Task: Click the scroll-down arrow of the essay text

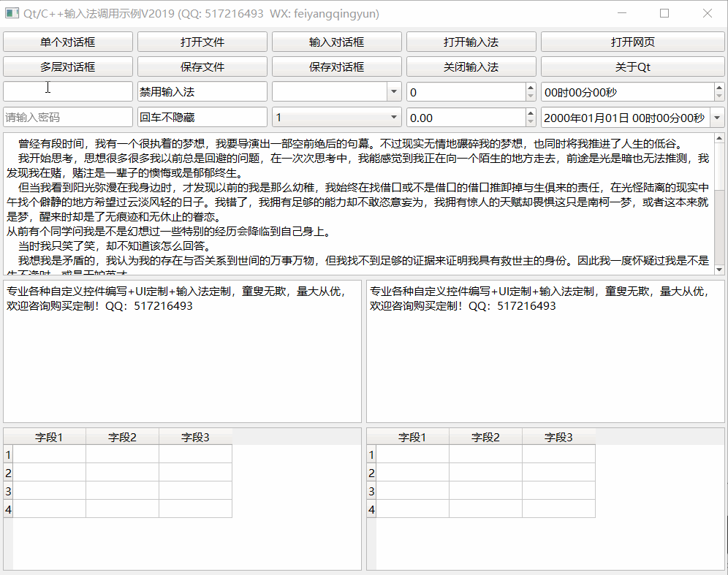Action: [x=719, y=270]
